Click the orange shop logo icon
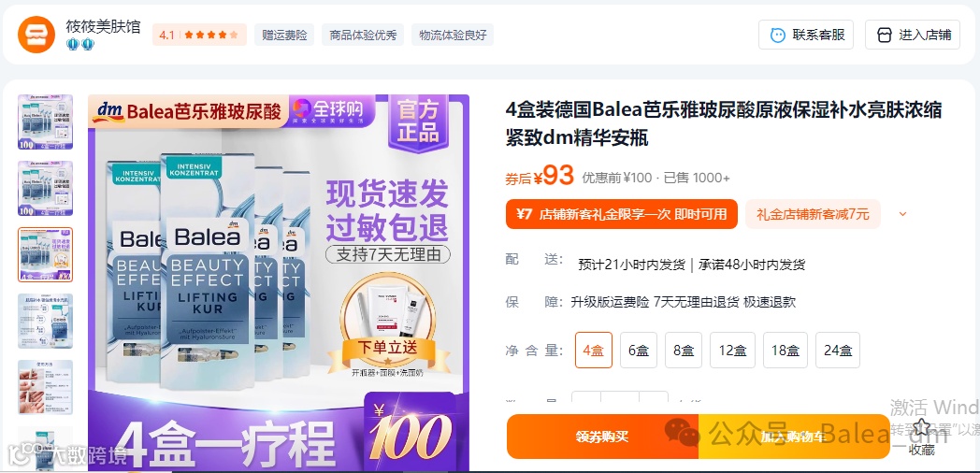 click(x=36, y=35)
